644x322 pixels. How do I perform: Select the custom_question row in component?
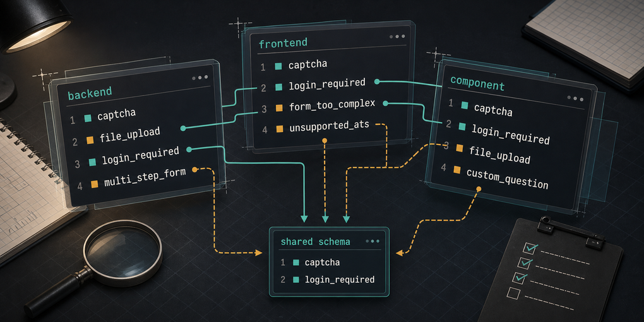point(494,177)
